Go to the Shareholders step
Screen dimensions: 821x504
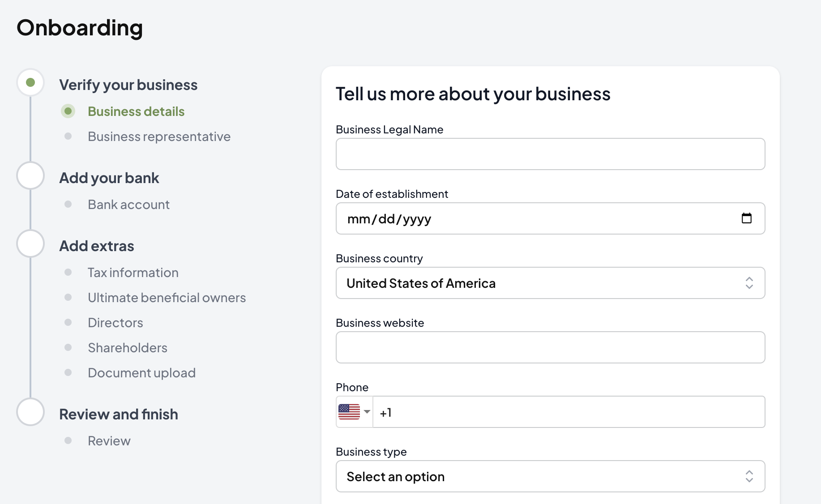point(128,348)
